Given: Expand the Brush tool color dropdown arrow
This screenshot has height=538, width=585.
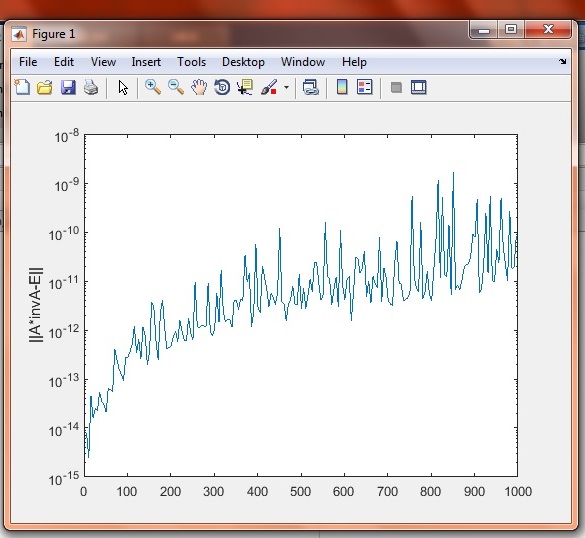Looking at the screenshot, I should point(286,88).
